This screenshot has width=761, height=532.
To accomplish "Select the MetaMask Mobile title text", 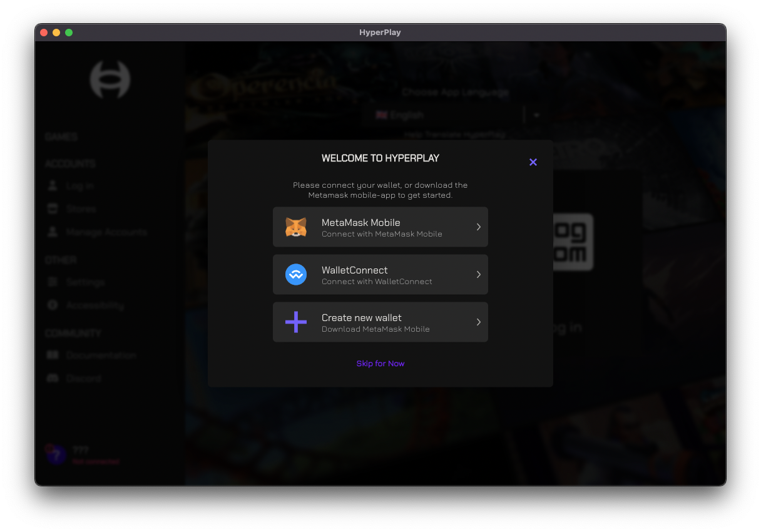I will coord(360,222).
